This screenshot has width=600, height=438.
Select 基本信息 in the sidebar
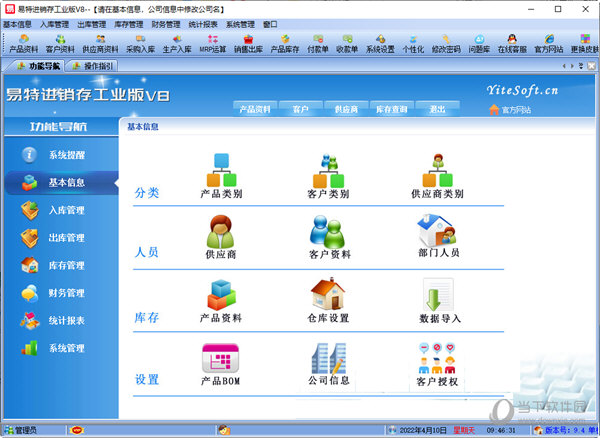click(x=61, y=182)
